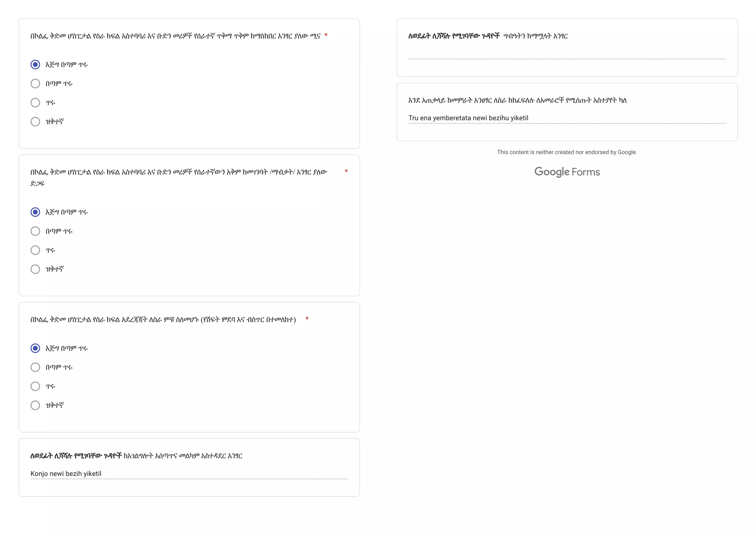The width and height of the screenshot is (756, 534).
Task: Click selected 'እጅግ በጣም ጥሩ' in second question
Action: point(35,212)
